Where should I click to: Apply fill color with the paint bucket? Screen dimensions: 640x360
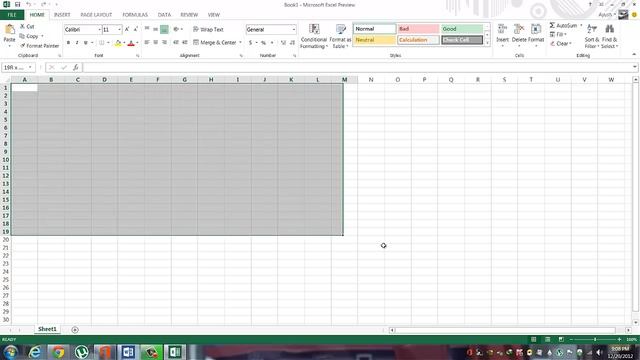tap(118, 42)
